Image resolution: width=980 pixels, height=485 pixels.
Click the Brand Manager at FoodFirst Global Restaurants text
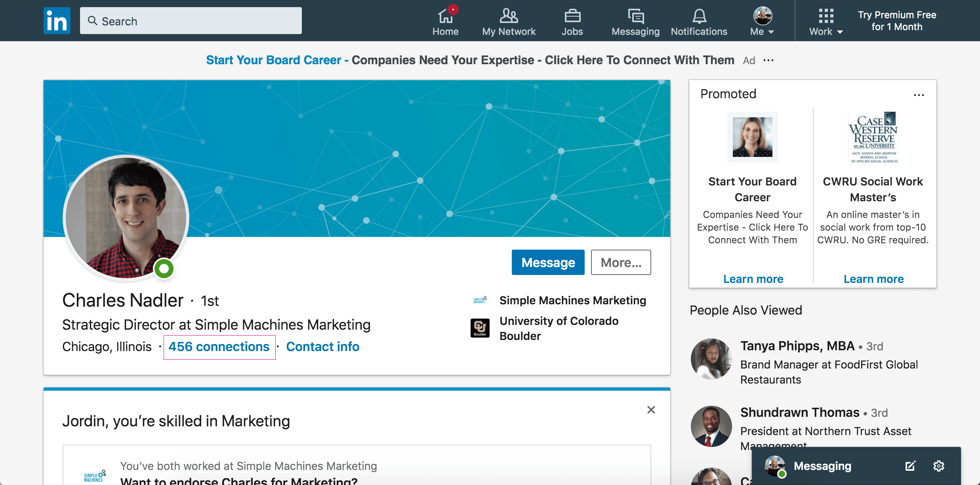pos(829,372)
